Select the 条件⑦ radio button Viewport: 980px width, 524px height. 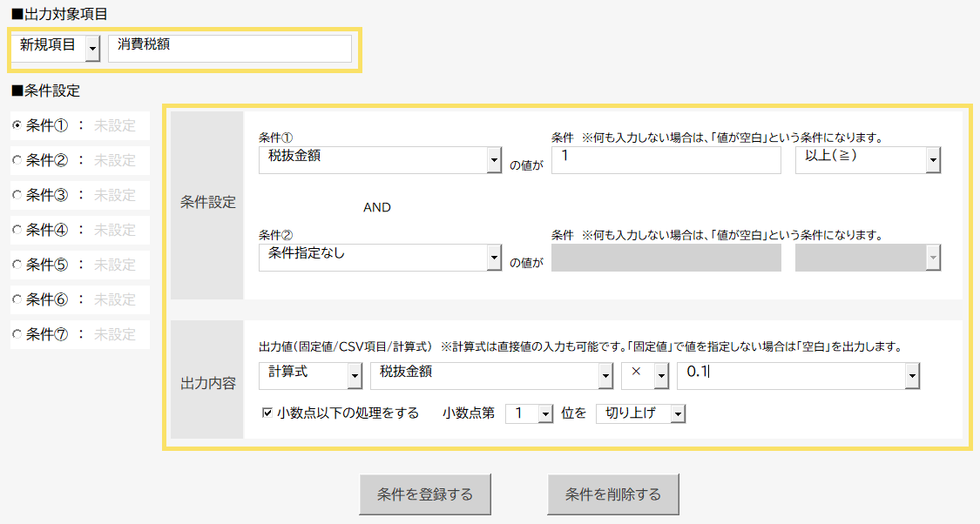17,334
